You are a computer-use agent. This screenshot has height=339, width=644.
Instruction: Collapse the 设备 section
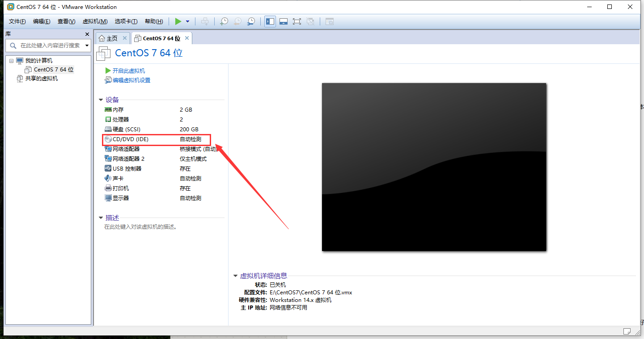pos(101,100)
